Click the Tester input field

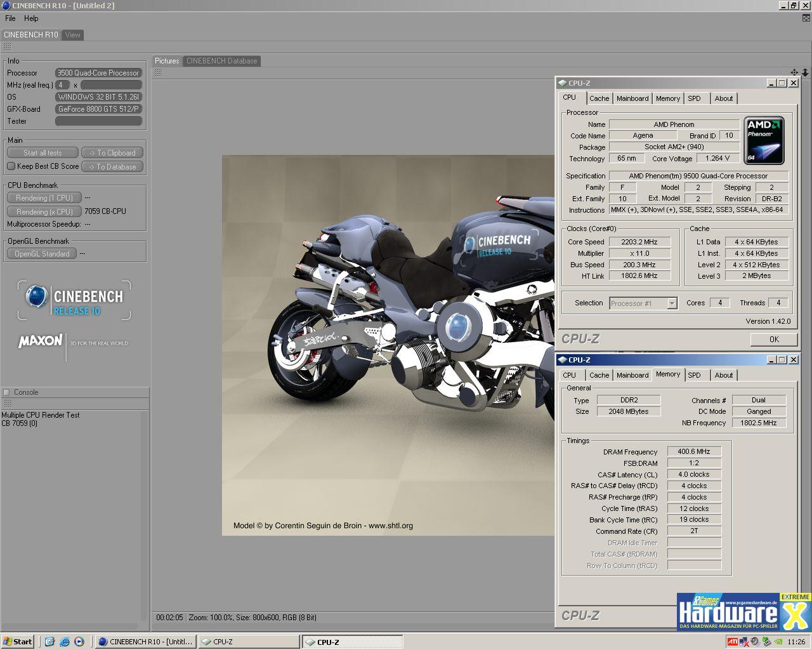pyautogui.click(x=98, y=121)
